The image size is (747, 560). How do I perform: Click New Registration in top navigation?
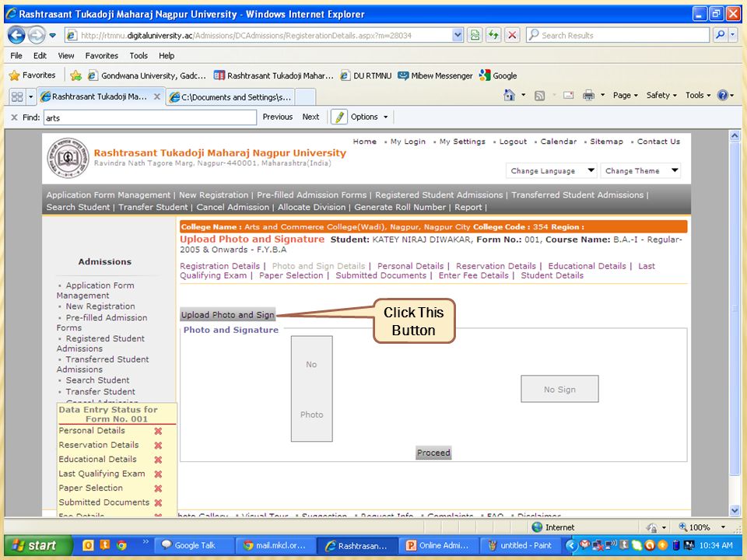click(213, 194)
